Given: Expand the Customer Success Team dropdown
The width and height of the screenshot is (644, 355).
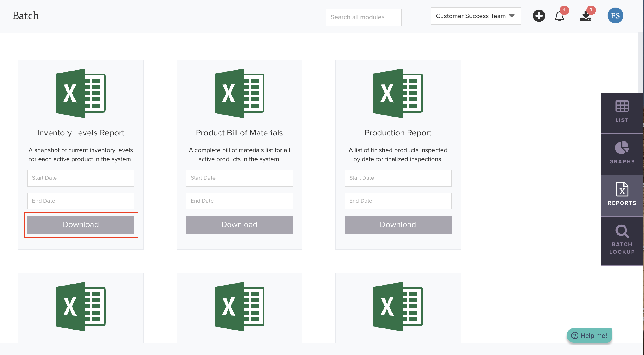Looking at the screenshot, I should [476, 16].
